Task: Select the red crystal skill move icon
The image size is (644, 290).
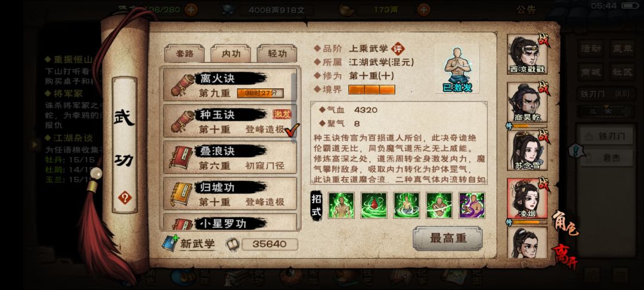Action: (374, 205)
